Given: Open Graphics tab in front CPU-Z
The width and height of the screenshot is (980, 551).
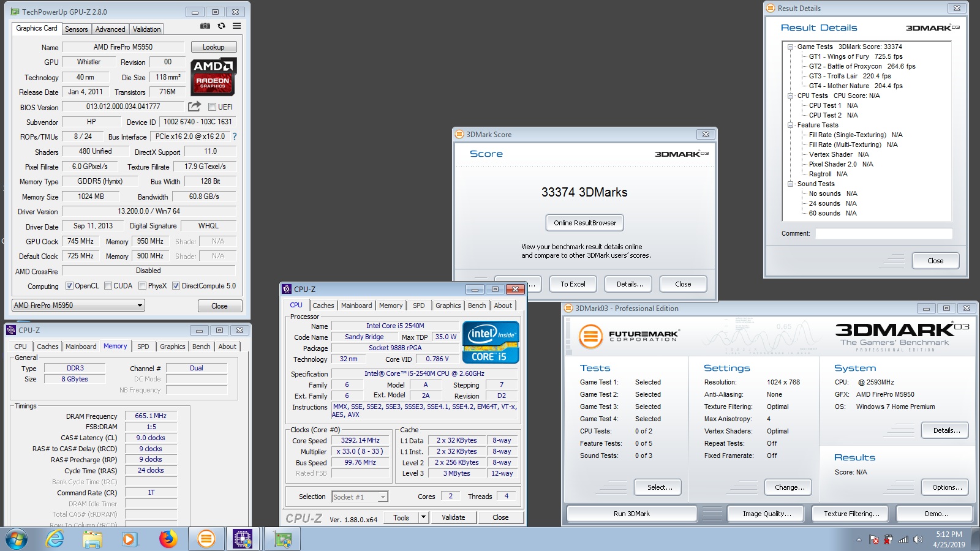Looking at the screenshot, I should 448,305.
